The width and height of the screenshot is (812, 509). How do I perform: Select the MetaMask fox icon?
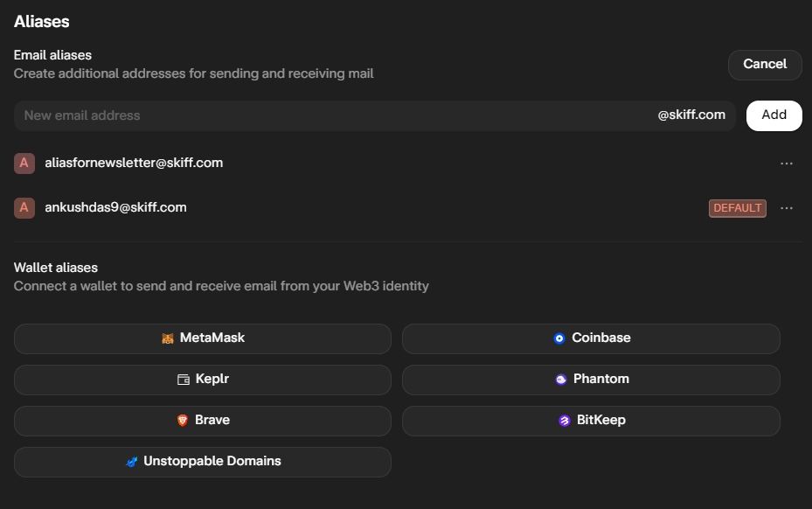click(x=167, y=338)
